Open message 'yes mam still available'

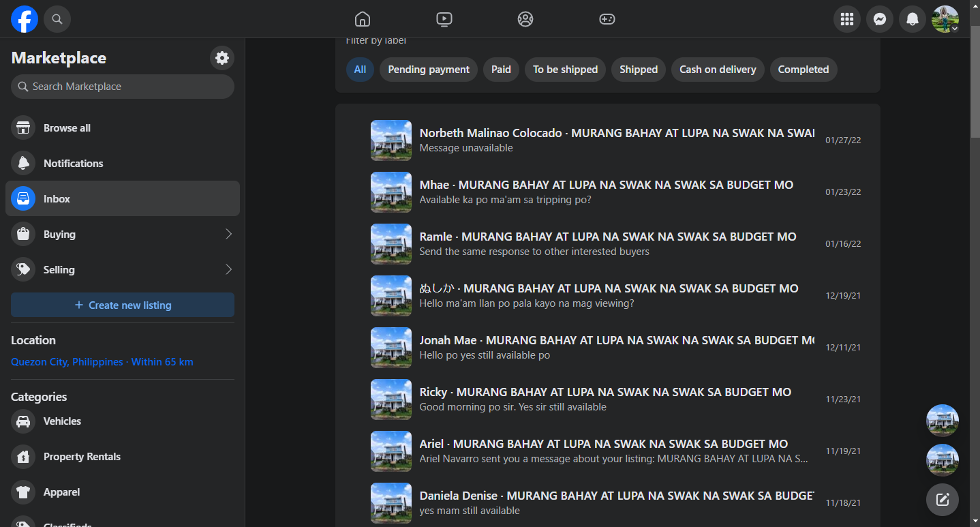(x=470, y=511)
